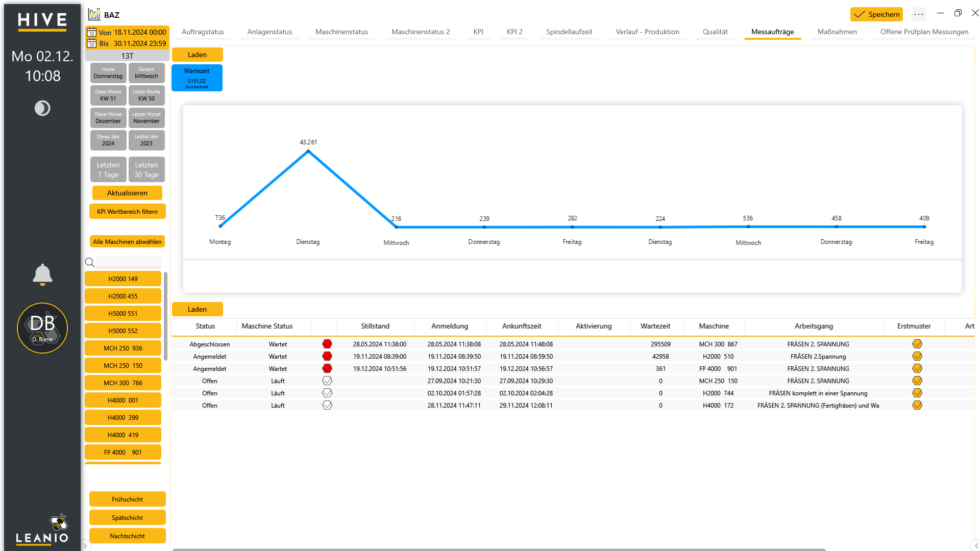Toggle the Frühschicht shift filter

click(x=128, y=499)
